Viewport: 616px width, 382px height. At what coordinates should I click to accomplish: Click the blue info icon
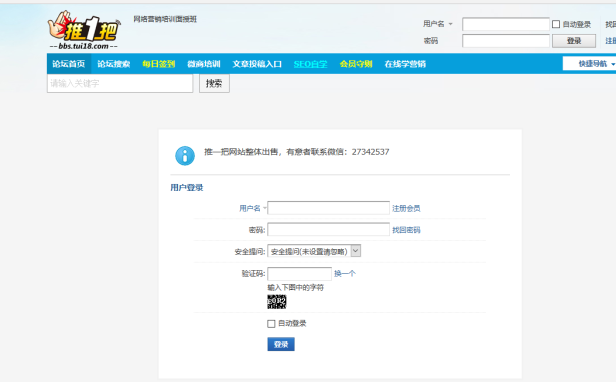pos(185,156)
